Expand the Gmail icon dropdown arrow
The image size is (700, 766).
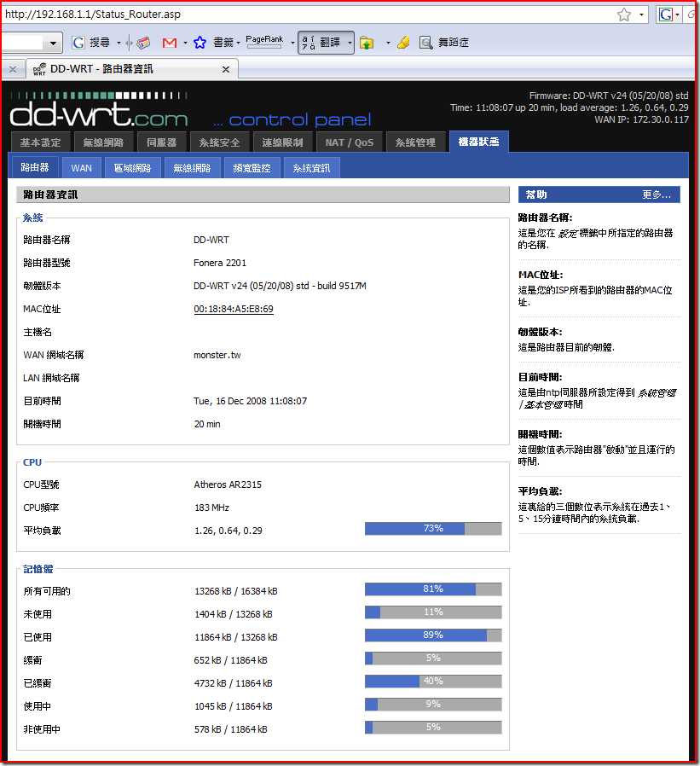pos(185,43)
